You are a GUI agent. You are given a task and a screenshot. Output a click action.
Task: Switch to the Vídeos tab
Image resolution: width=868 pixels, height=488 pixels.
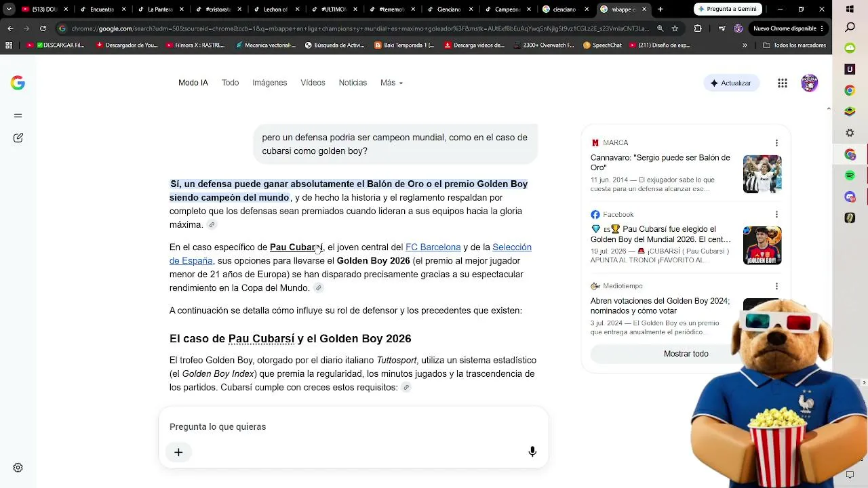coord(313,83)
